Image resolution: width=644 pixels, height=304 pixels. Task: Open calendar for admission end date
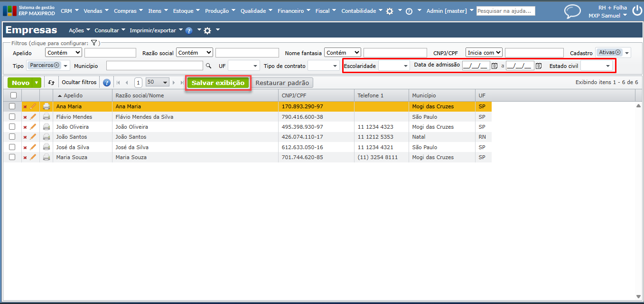538,66
